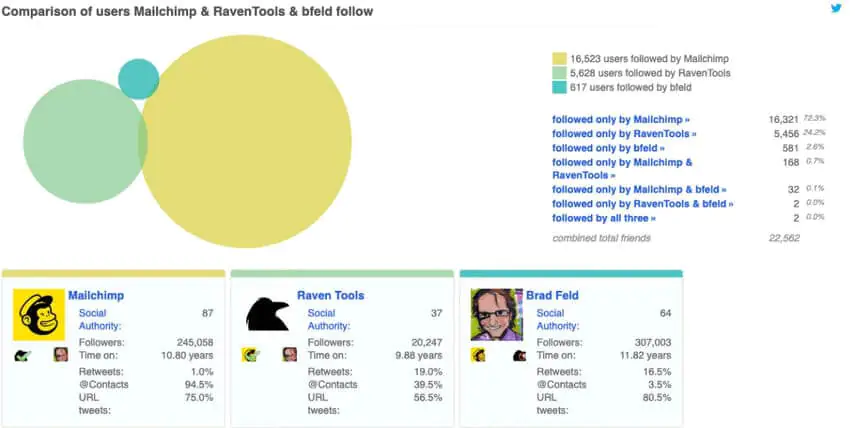The image size is (855, 428).
Task: View users followed only by Mailchimp & bfeld
Action: pyautogui.click(x=639, y=189)
